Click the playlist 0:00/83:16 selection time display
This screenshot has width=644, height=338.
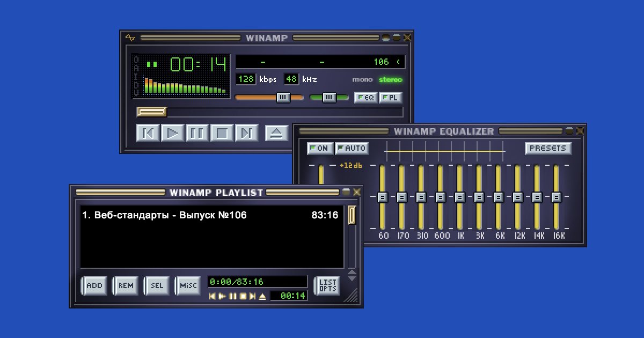[258, 282]
